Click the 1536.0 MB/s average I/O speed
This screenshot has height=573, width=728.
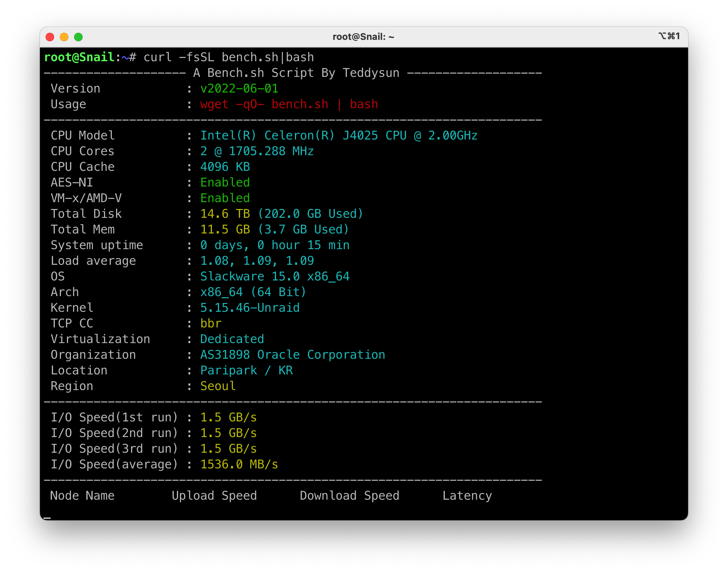pos(239,464)
